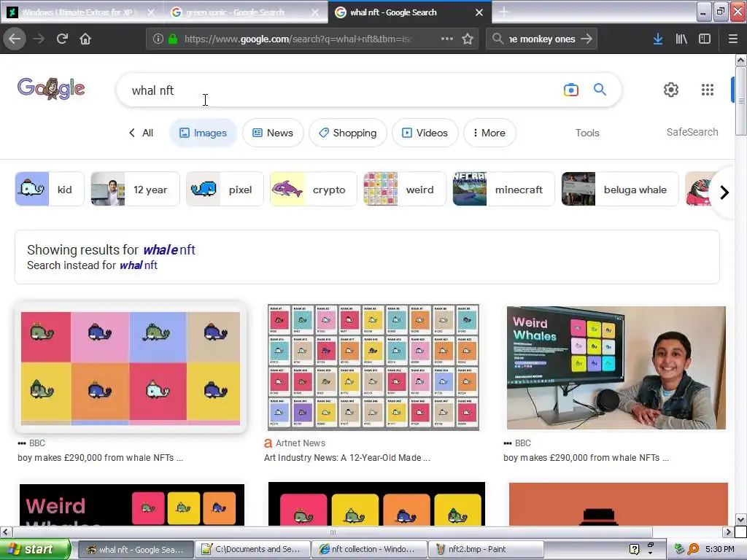This screenshot has width=747, height=560.
Task: Open the downloads panel
Action: point(658,39)
